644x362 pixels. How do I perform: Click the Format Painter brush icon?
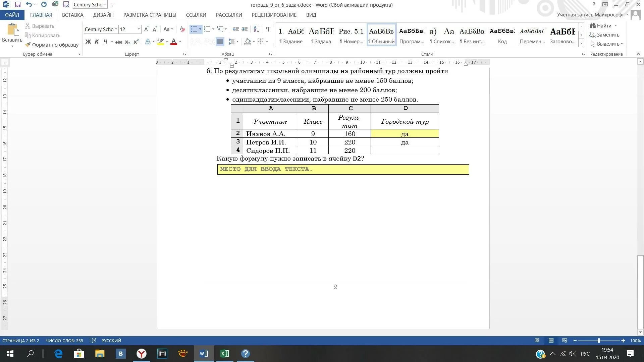click(x=28, y=45)
